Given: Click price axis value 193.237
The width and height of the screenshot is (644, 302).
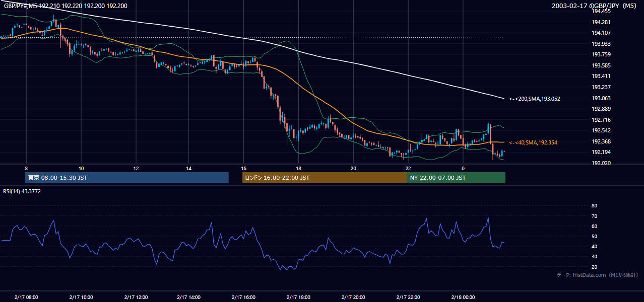Looking at the screenshot, I should [x=601, y=87].
